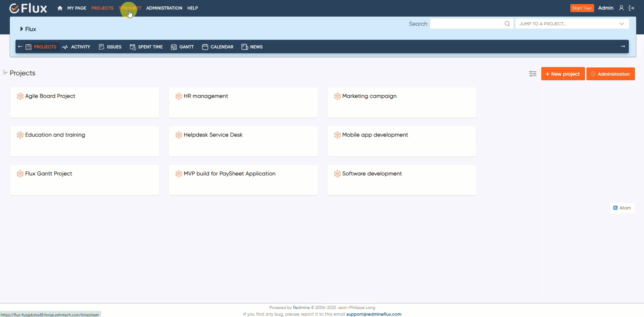Open project filters via sliders icon
Image resolution: width=644 pixels, height=317 pixels.
[533, 74]
